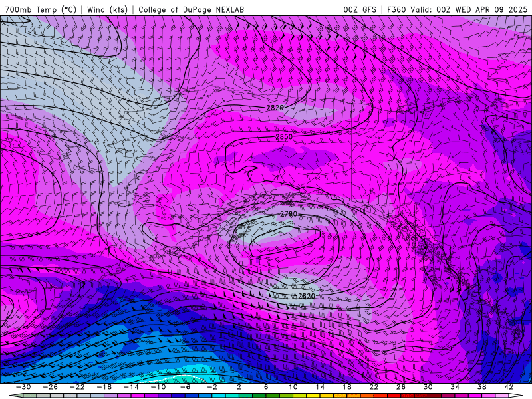
Task: Click the '-6' color scale label
Action: (185, 387)
